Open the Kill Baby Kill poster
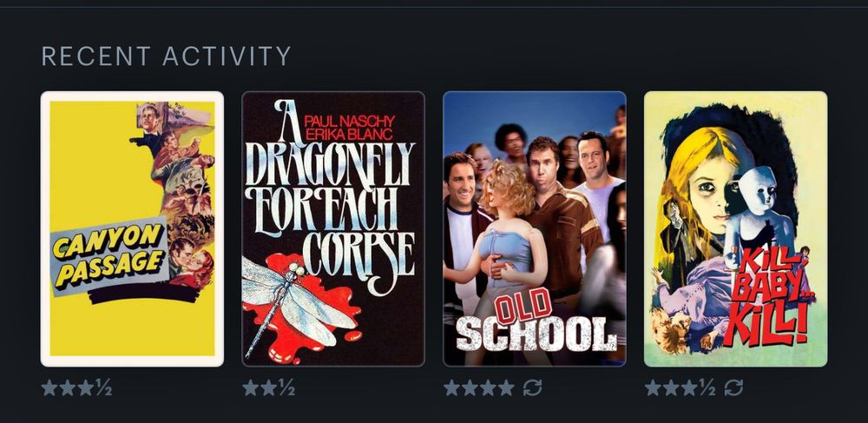This screenshot has width=868, height=423. coord(736,228)
